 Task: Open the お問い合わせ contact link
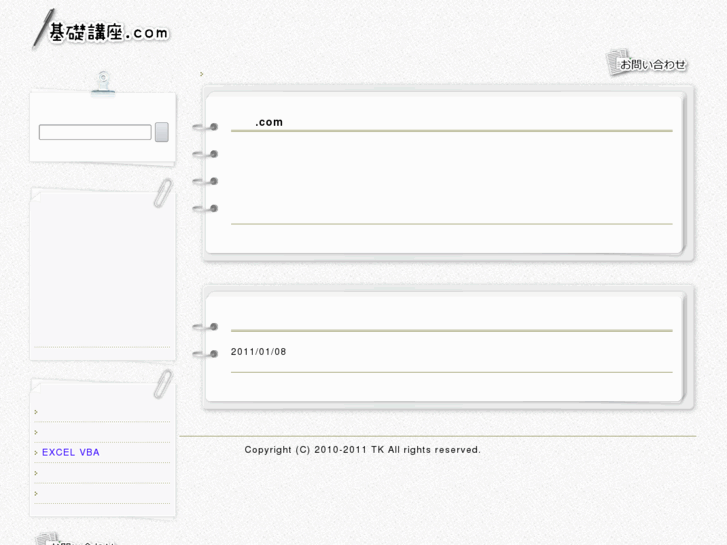(x=646, y=63)
